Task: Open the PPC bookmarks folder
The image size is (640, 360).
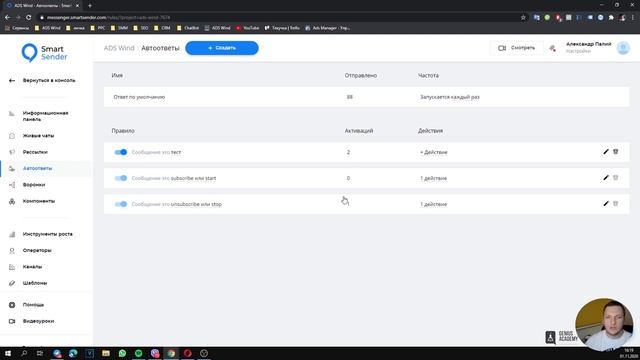Action: (x=98, y=28)
